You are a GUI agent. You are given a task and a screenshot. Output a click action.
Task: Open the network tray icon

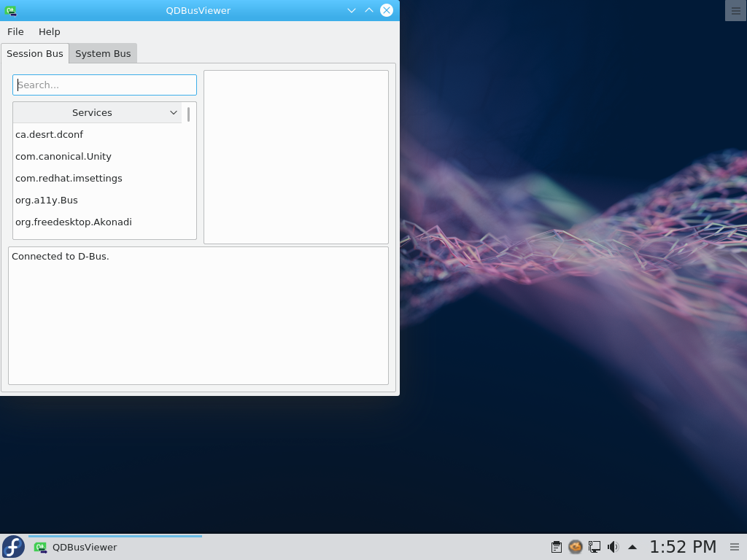click(594, 547)
